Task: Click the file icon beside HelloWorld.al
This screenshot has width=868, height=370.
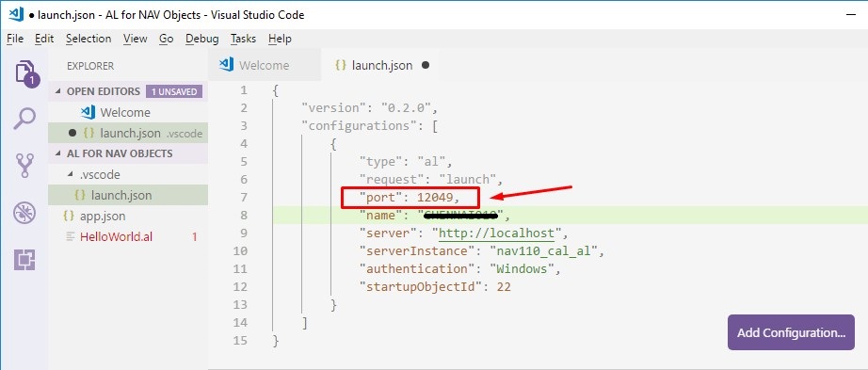Action: pos(70,237)
